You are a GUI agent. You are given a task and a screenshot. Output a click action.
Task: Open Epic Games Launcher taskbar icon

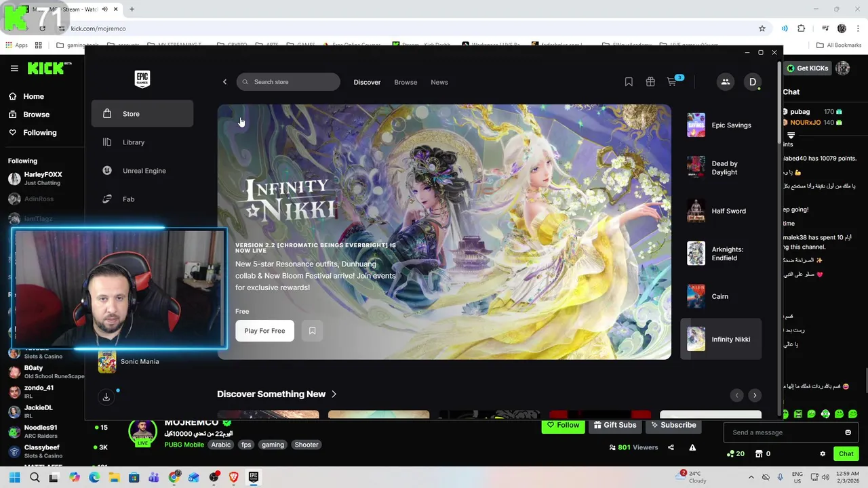tap(253, 477)
